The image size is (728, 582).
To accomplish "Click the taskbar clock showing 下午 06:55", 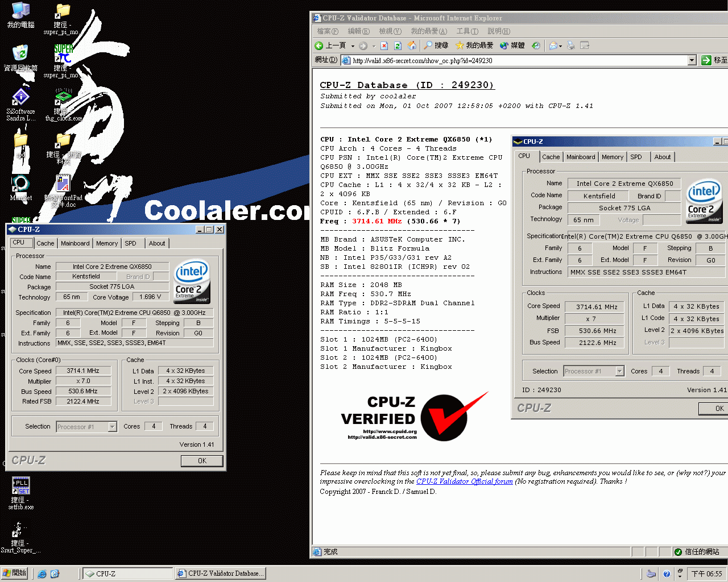I will click(707, 574).
